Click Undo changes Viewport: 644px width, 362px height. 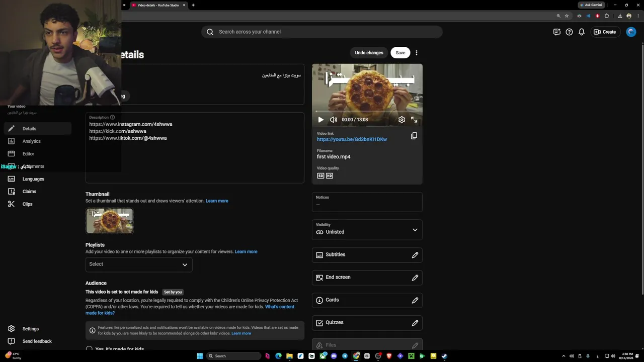(369, 53)
